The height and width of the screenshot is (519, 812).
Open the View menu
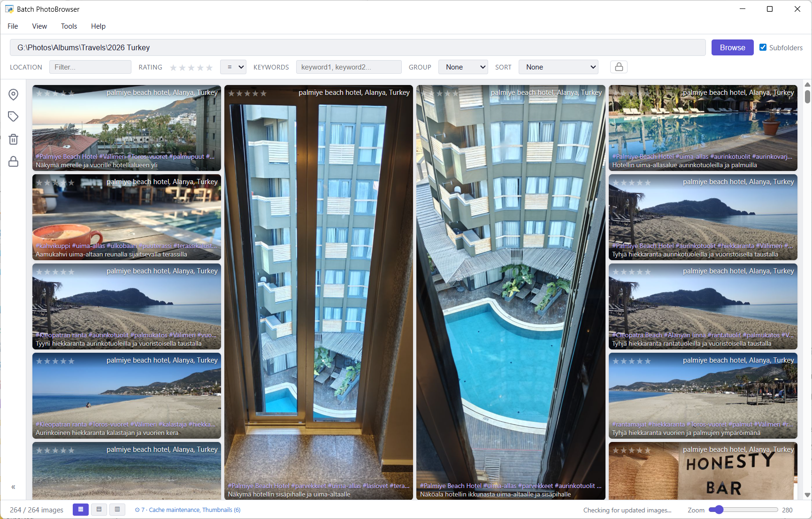[x=39, y=26]
